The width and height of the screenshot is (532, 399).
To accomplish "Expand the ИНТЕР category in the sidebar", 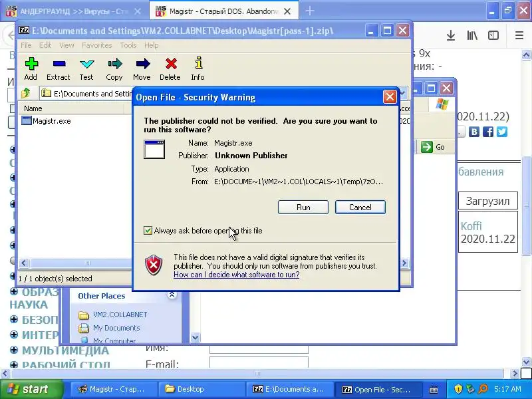I will click(x=14, y=334).
